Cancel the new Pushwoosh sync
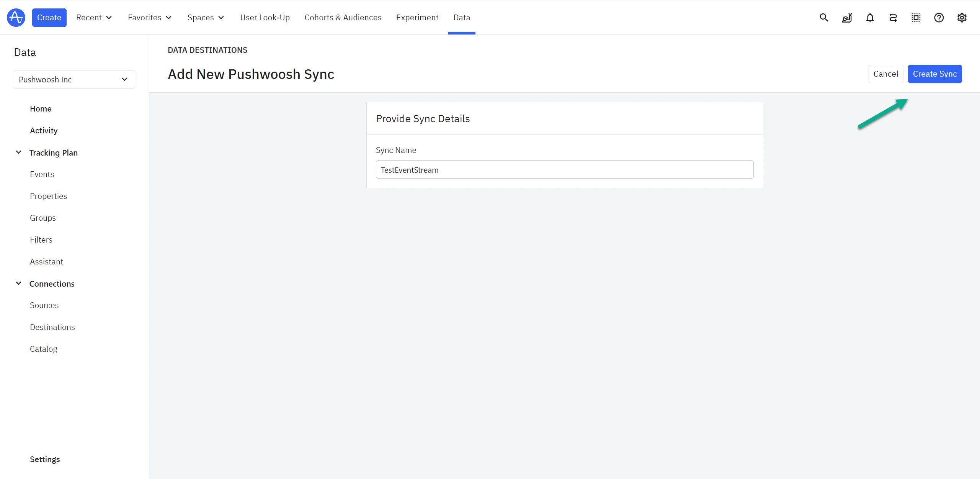 [885, 74]
